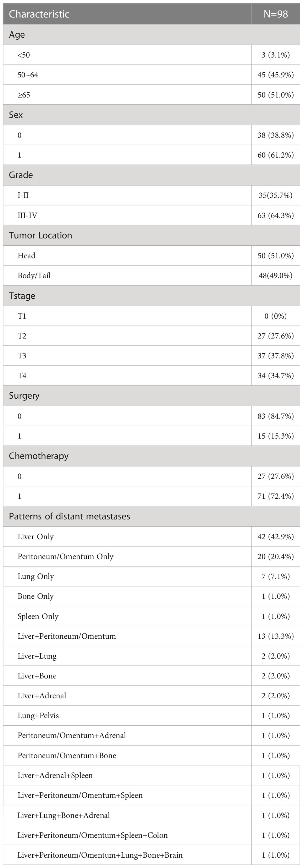Click the 13 (13.3%) Liver+Peritoneum/Omentum value
Image resolution: width=303 pixels, height=868 pixels.
276,636
